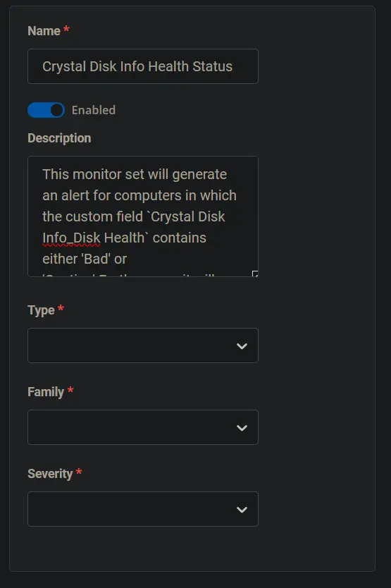The width and height of the screenshot is (391, 588).
Task: Open the Type dropdown field
Action: (143, 345)
